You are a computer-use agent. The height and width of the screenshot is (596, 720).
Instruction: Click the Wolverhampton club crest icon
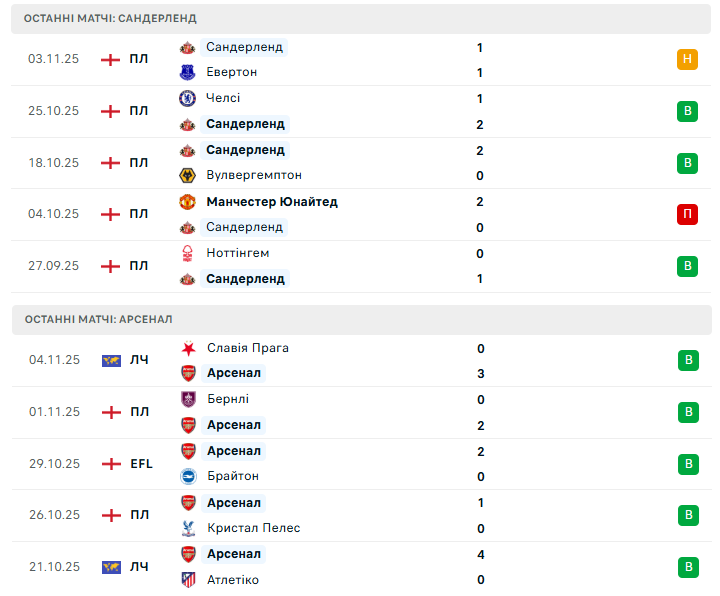187,176
